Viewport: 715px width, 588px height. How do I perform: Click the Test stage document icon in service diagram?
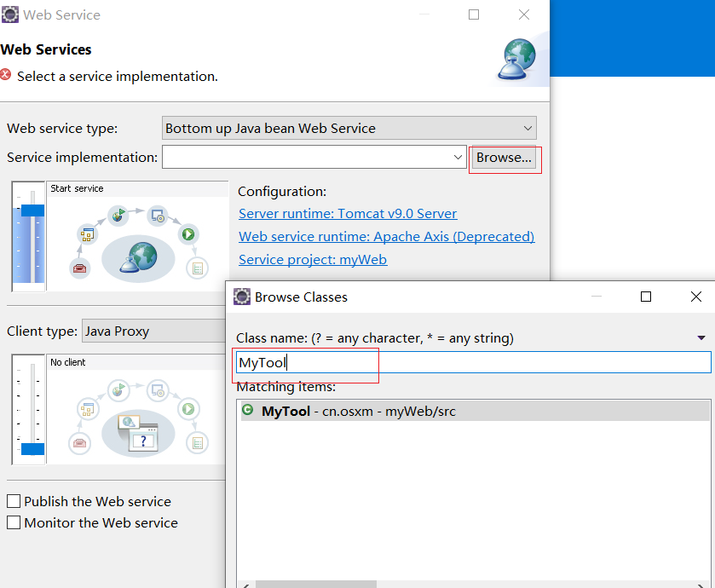point(198,268)
